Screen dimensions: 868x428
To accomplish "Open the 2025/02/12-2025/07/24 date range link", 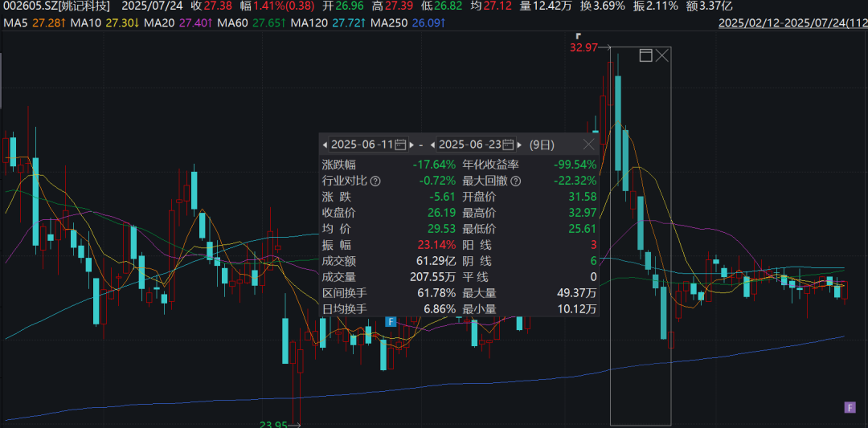I will (792, 23).
